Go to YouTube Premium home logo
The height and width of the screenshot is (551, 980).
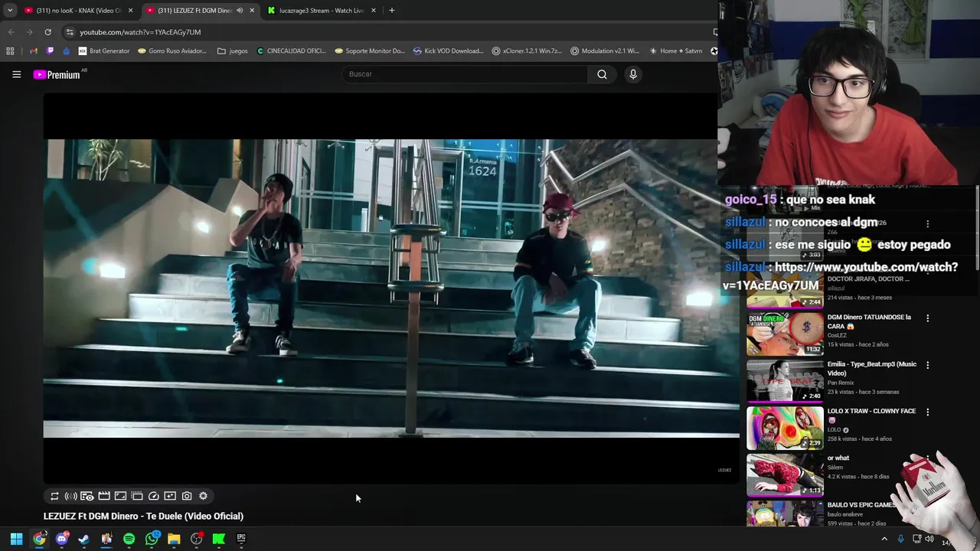pyautogui.click(x=57, y=74)
